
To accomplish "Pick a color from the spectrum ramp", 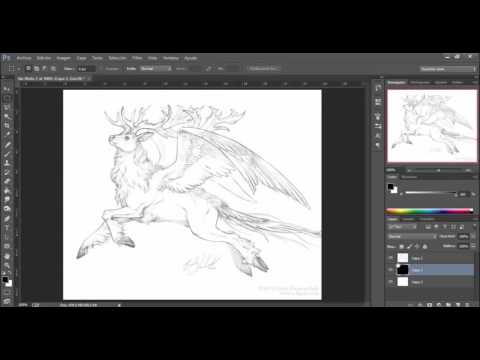I will (429, 211).
